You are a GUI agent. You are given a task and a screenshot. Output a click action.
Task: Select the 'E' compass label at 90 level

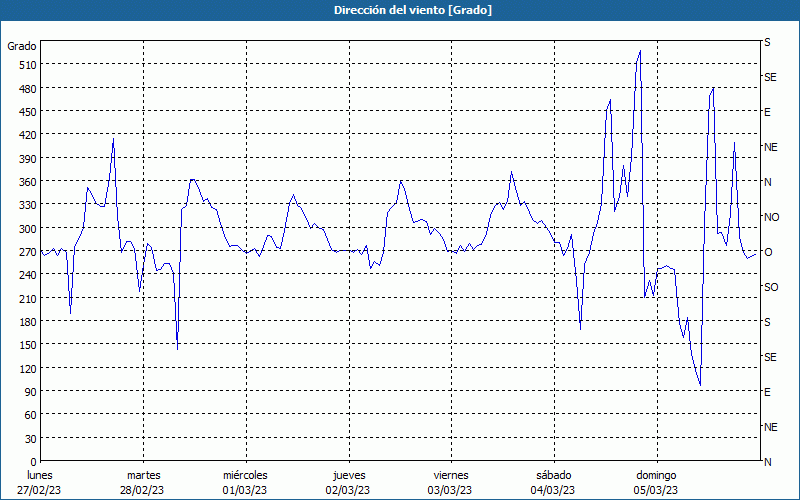click(x=767, y=392)
